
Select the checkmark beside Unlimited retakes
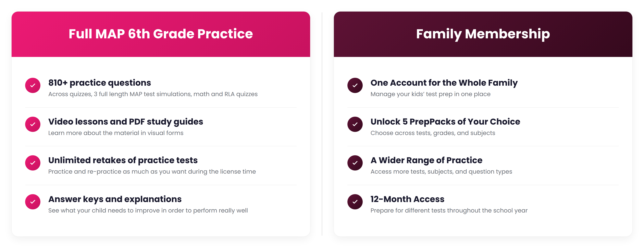pos(33,163)
